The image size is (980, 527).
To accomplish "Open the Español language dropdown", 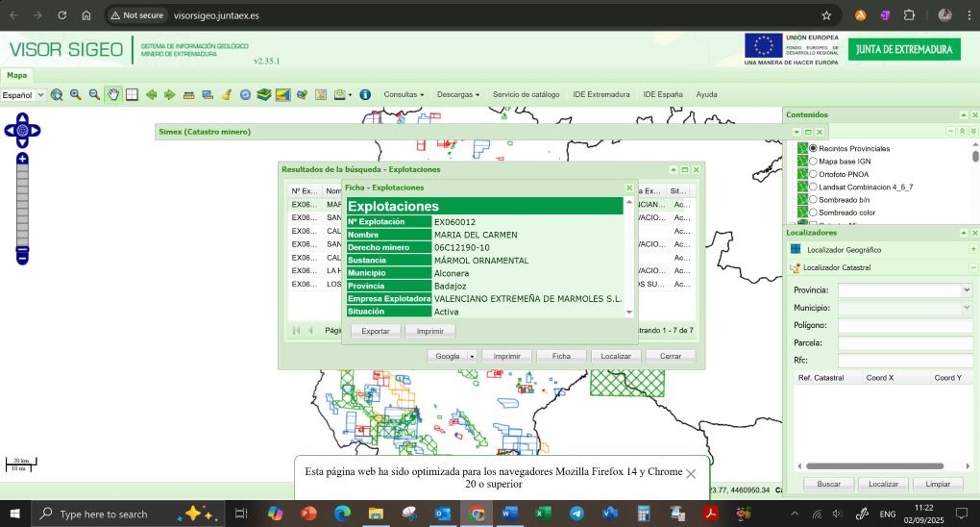I will coord(23,95).
